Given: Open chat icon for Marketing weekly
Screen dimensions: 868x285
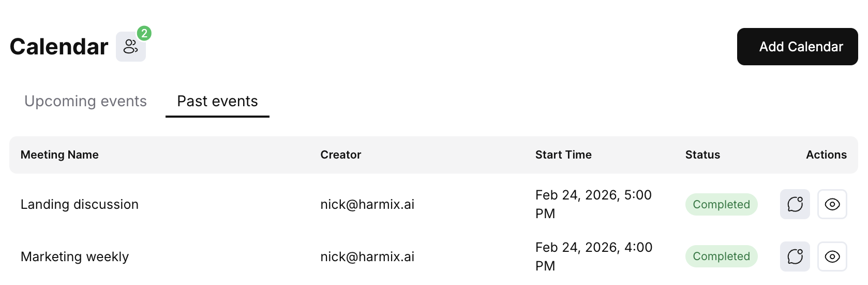Looking at the screenshot, I should (x=795, y=256).
